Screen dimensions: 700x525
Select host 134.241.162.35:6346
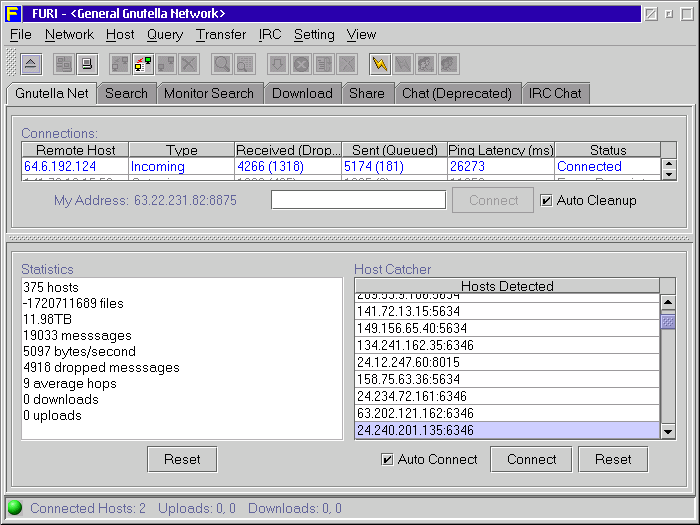coord(507,345)
